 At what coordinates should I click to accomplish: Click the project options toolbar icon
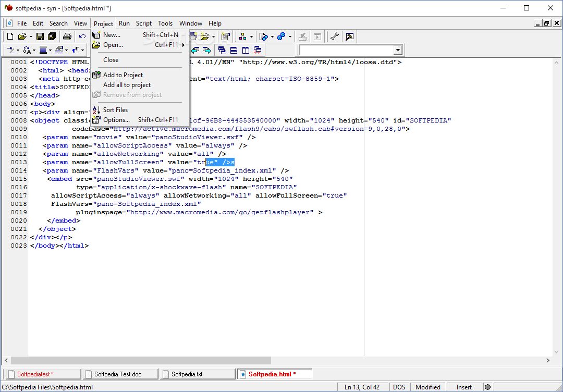coord(226,36)
